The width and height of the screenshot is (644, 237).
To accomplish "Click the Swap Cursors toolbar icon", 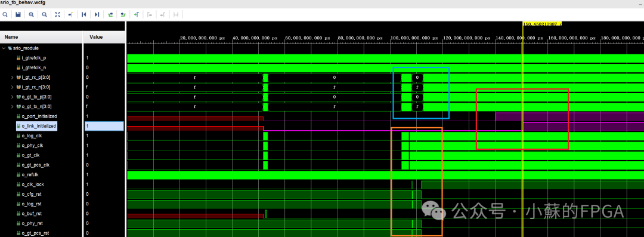I will pyautogui.click(x=176, y=14).
